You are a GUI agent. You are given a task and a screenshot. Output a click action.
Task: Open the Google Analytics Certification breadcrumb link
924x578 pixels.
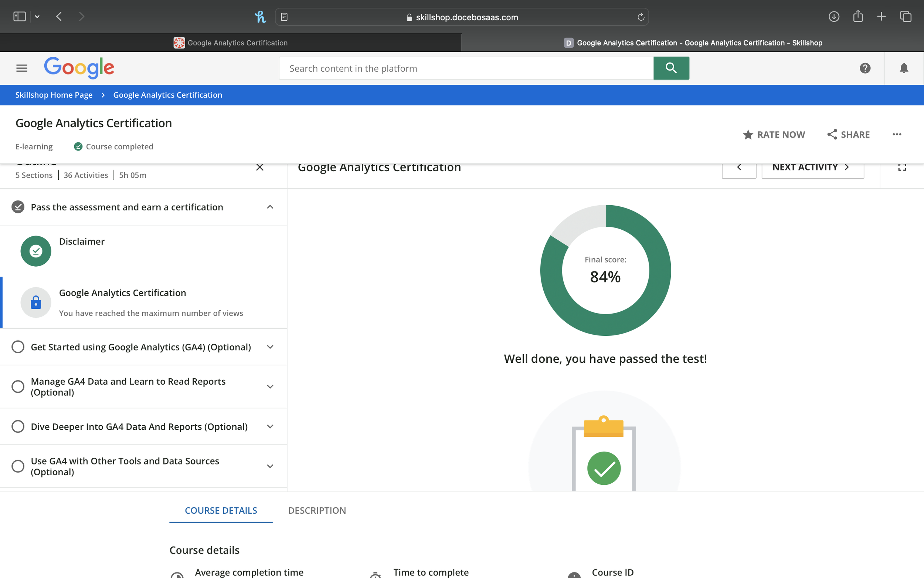(x=168, y=95)
